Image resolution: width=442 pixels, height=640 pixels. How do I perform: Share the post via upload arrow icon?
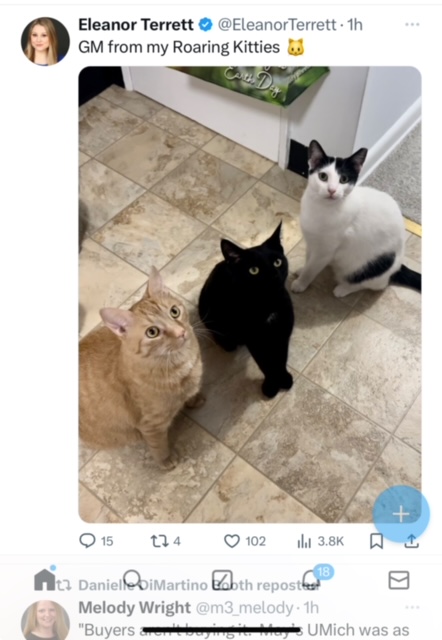click(x=411, y=541)
